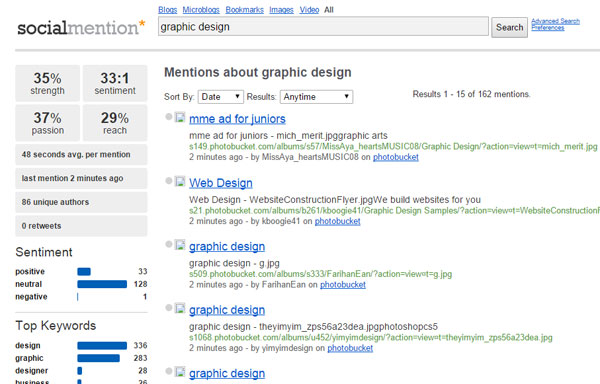Click the 'neutral' sentiment label
The width and height of the screenshot is (600, 384).
pyautogui.click(x=28, y=284)
